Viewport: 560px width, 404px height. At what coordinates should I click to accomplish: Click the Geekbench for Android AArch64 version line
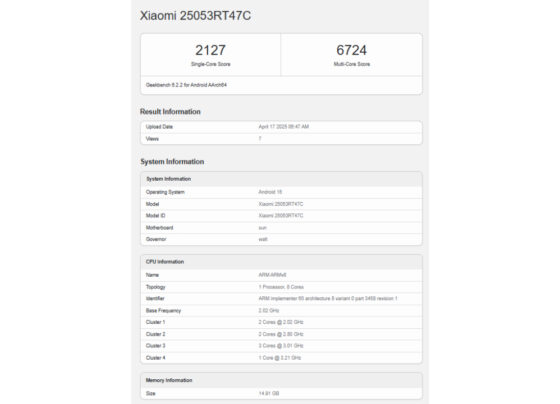click(x=186, y=85)
